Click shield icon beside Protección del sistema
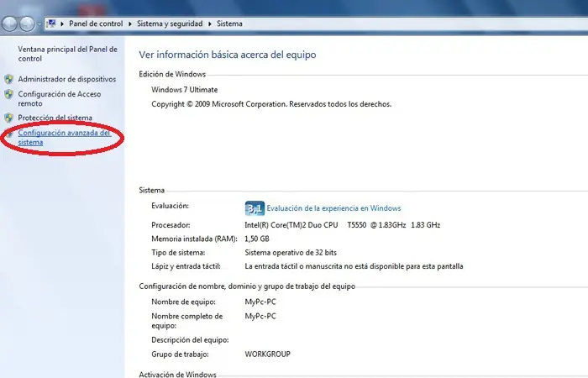The width and height of the screenshot is (588, 378). (8, 118)
